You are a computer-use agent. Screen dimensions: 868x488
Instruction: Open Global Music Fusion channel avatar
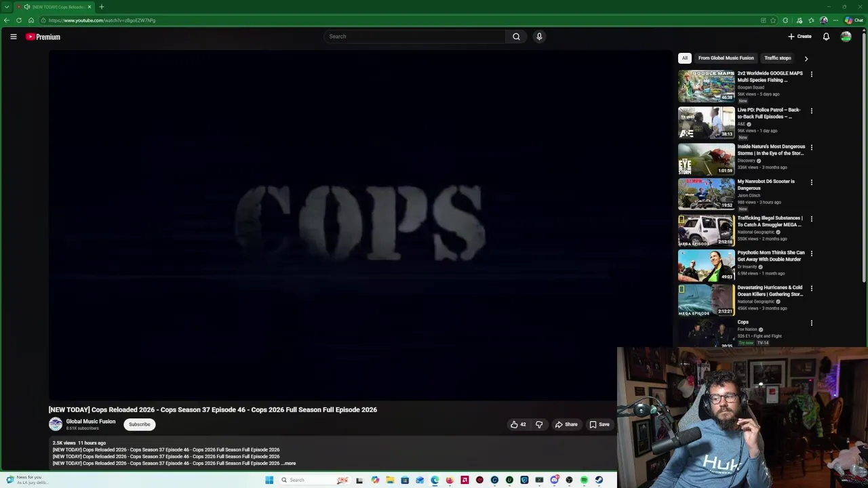(x=56, y=424)
